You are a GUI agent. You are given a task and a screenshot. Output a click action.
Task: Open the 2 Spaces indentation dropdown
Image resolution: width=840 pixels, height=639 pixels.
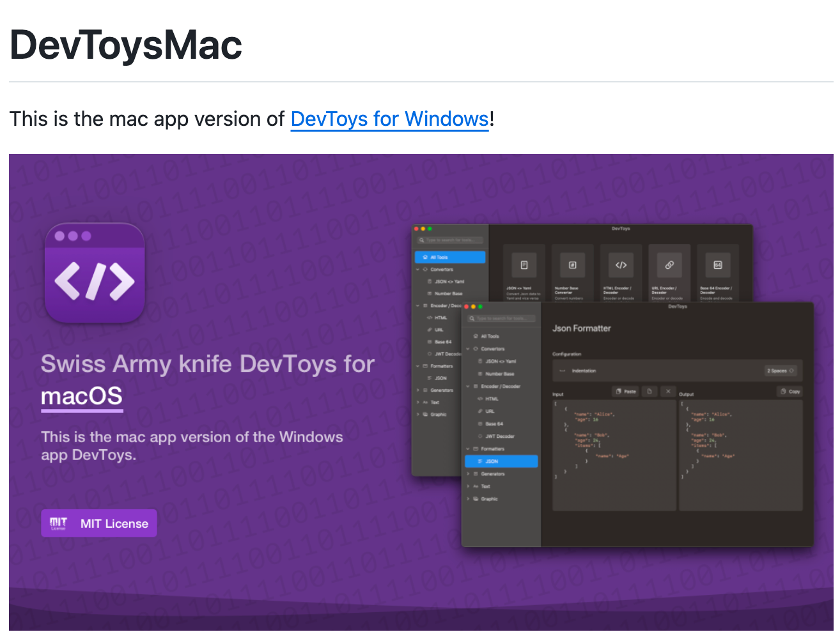781,371
